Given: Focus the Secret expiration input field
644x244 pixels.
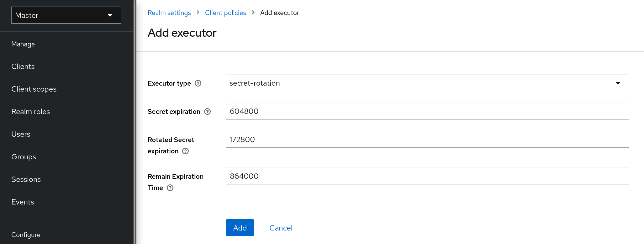Looking at the screenshot, I should pyautogui.click(x=427, y=111).
